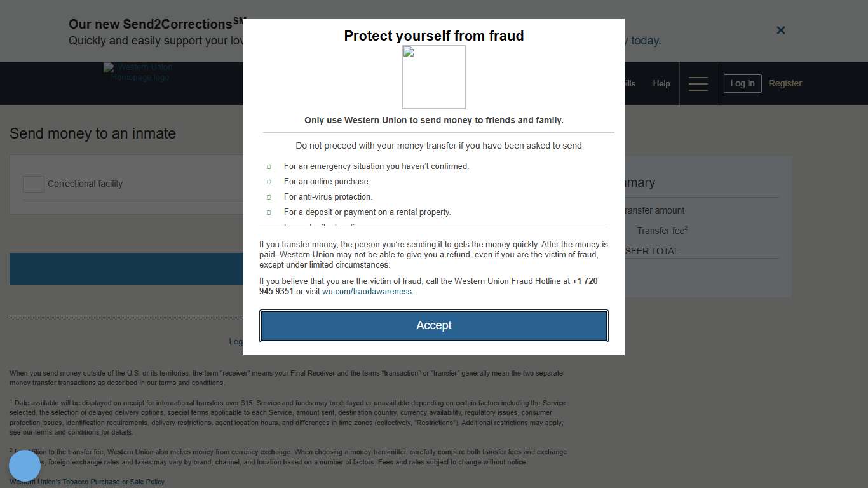
Task: Click bullet icon for emergency situation item
Action: pos(269,166)
